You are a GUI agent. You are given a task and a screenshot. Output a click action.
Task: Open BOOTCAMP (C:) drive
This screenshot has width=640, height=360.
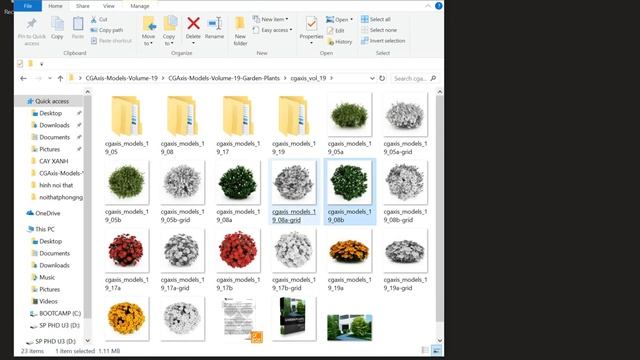60,313
